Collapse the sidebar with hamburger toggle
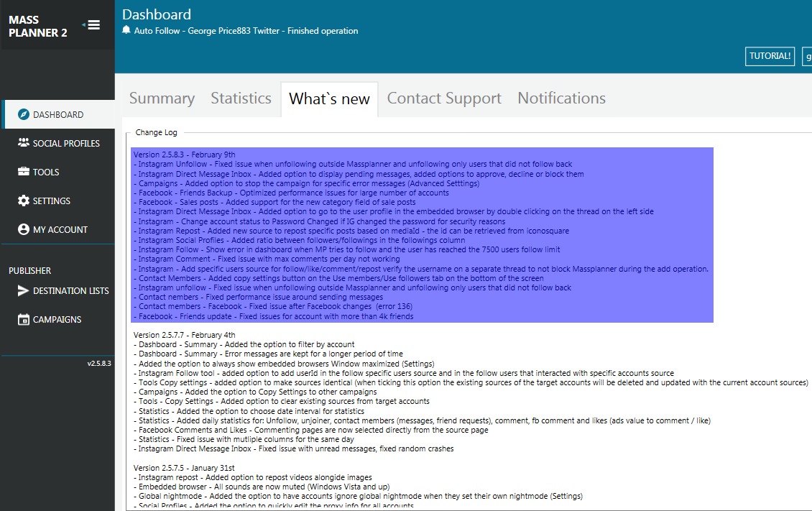The image size is (812, 511). (x=93, y=25)
